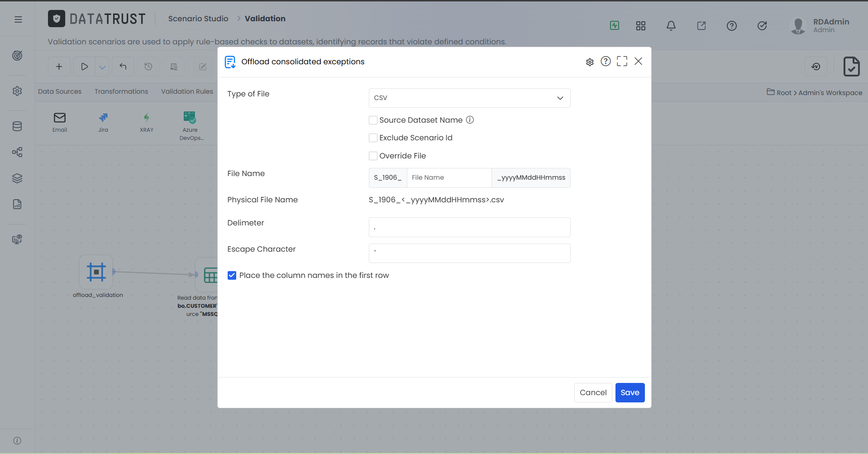Click the info icon at sidebar bottom

tap(17, 440)
